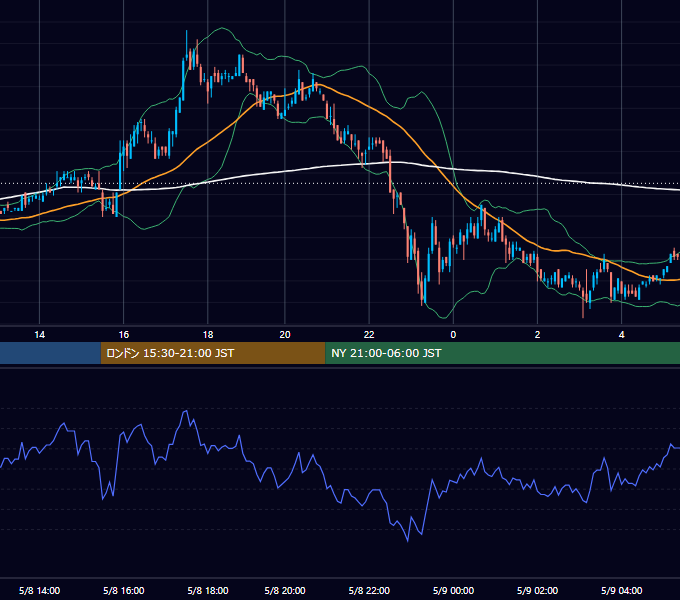Click the 5/8 18:00 date label
The image size is (680, 600).
point(208,590)
